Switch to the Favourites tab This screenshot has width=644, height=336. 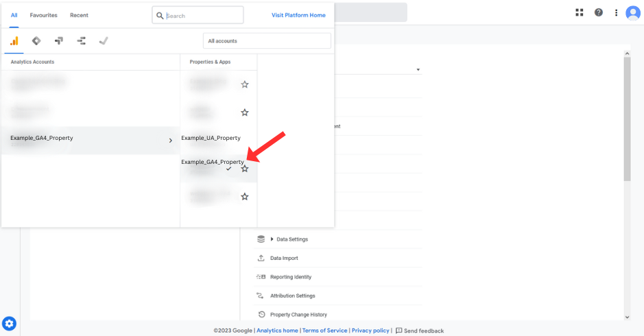tap(43, 15)
